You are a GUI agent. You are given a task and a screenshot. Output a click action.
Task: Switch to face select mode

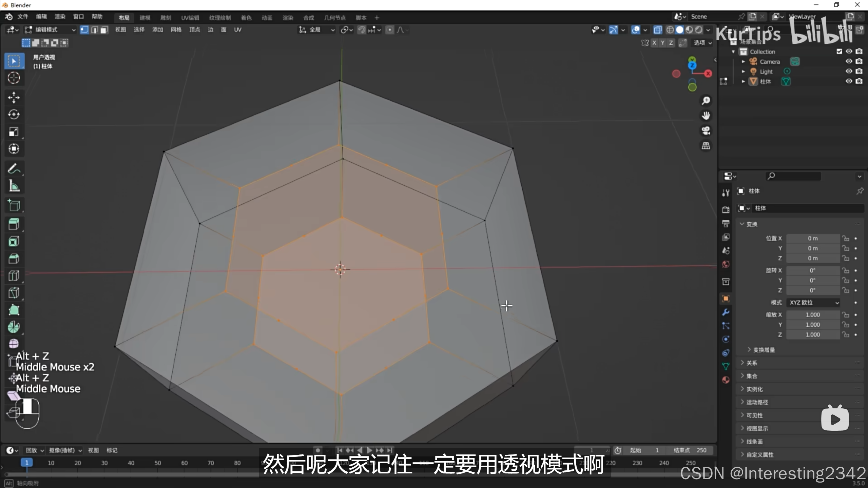tap(104, 30)
